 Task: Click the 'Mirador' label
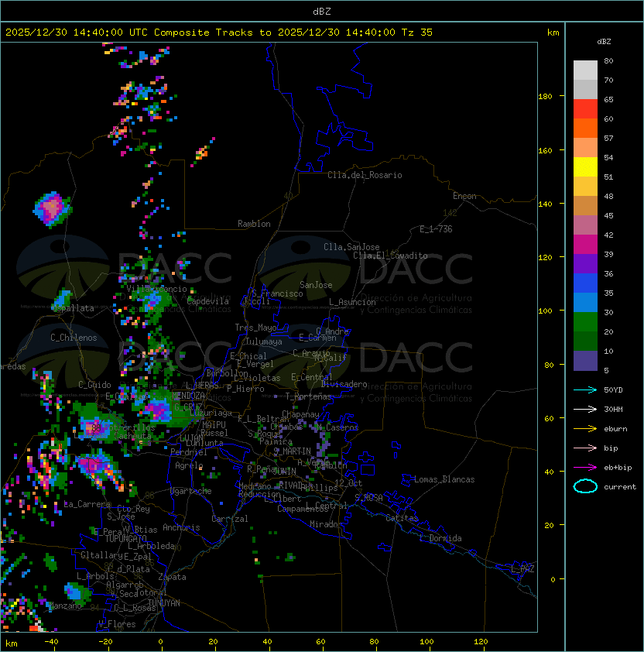point(327,524)
